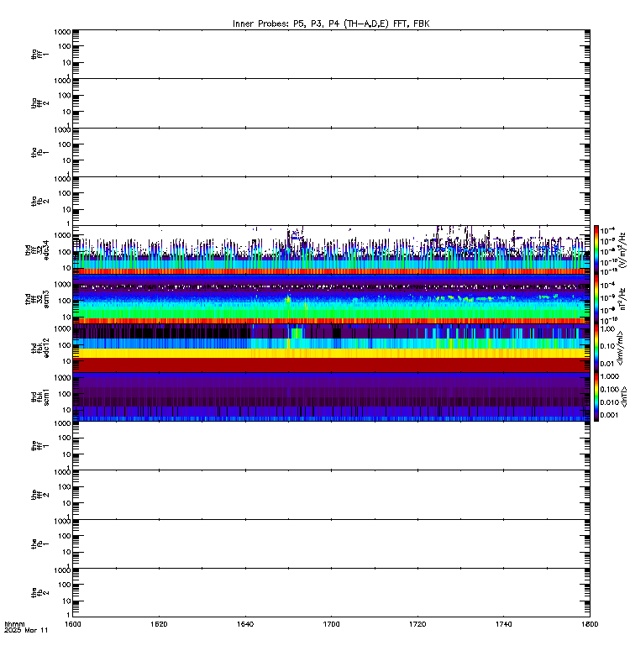Select the 1720 time axis label
630x672 pixels.
coord(417,624)
